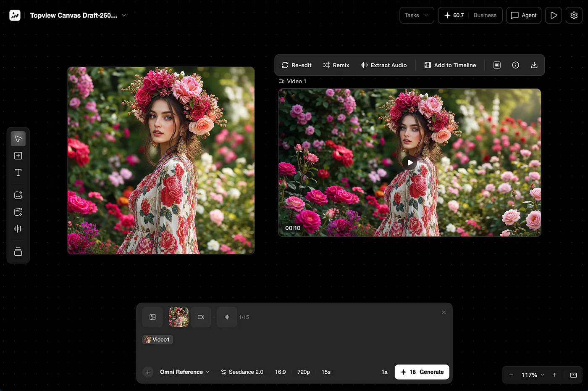
Task: Open the 117% zoom level dropdown
Action: [533, 375]
